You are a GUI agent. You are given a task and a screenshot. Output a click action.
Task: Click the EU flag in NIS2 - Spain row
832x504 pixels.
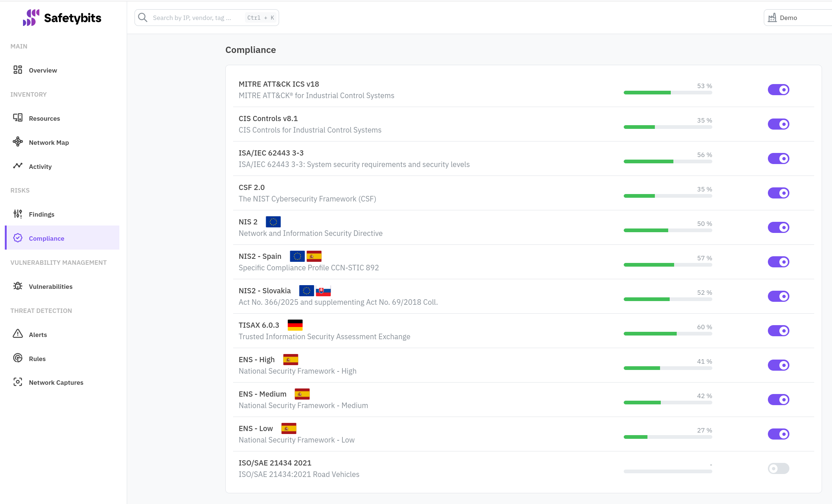coord(297,256)
